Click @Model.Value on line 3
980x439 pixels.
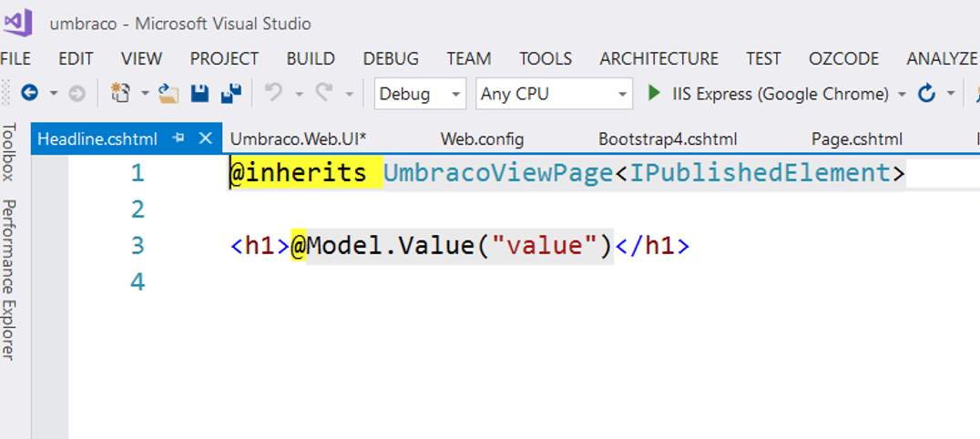click(x=383, y=246)
